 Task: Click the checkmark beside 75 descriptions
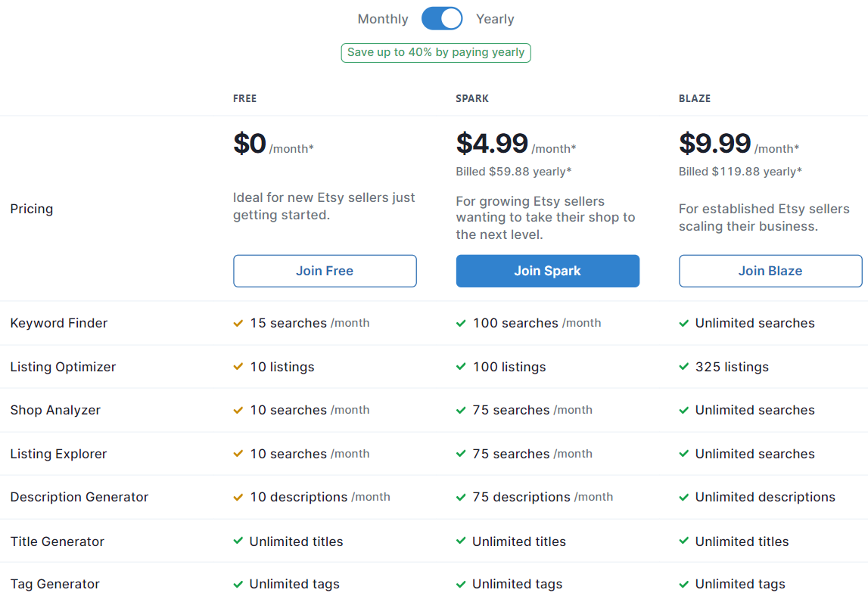pos(461,497)
